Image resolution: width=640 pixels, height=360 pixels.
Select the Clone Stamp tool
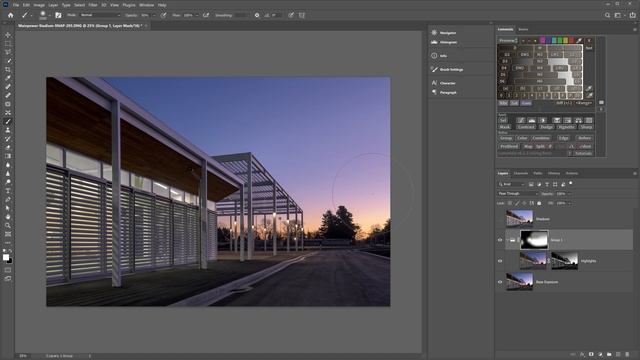point(8,130)
